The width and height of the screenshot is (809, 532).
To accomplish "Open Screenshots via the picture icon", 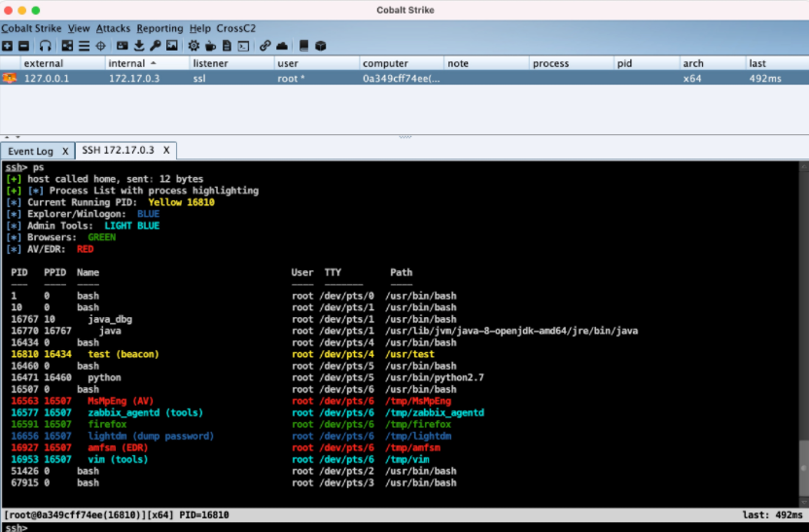I will (172, 46).
